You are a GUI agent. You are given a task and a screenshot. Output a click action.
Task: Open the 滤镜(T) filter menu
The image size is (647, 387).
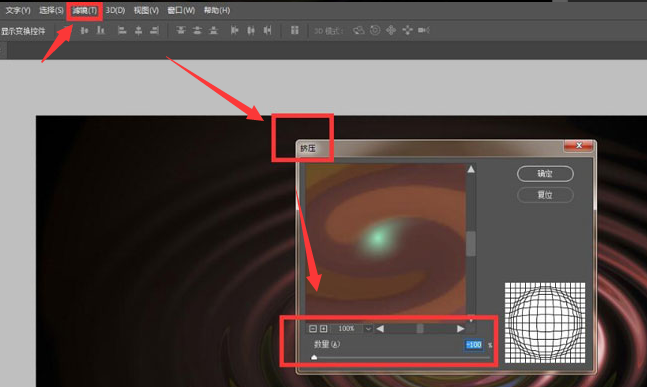(x=85, y=10)
